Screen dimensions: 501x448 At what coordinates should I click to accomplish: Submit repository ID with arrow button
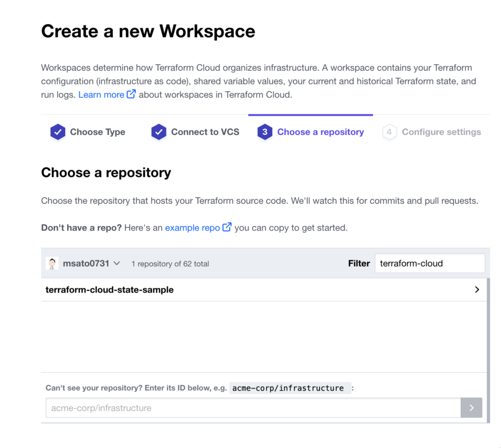pos(471,408)
